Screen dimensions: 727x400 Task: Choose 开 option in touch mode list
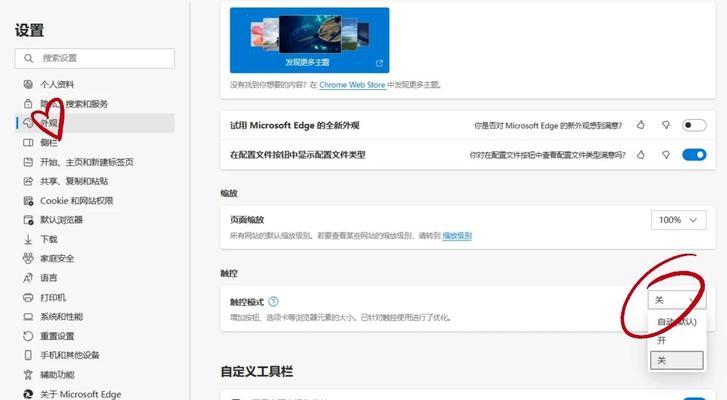pyautogui.click(x=677, y=341)
